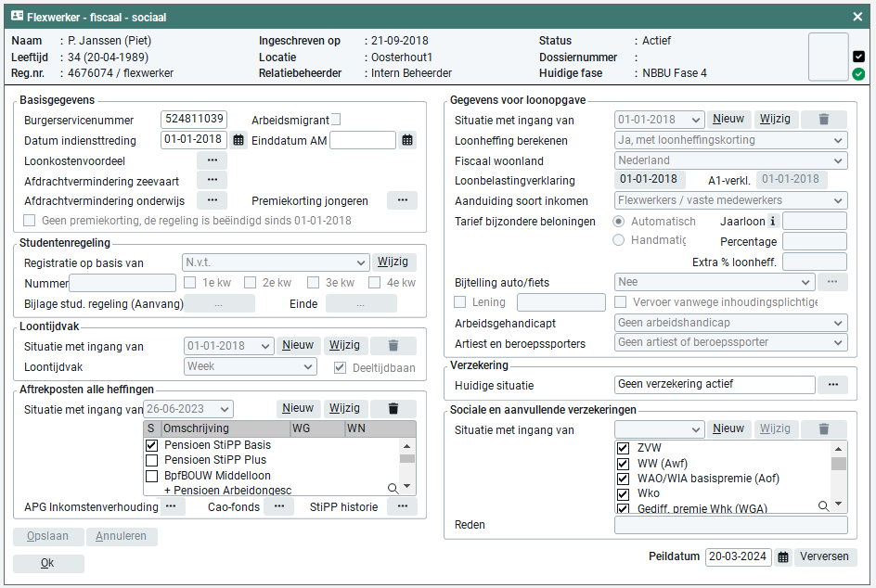The image size is (876, 588).
Task: Open Loonheffing berekenen dropdown
Action: [x=730, y=140]
